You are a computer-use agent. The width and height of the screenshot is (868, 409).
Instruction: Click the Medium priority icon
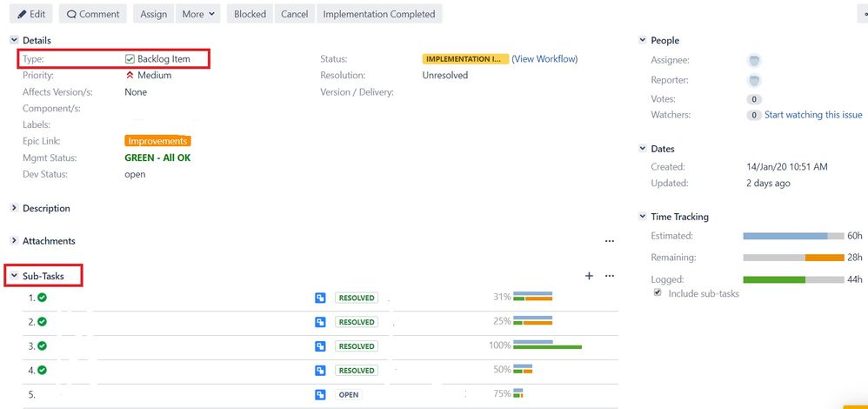[x=130, y=76]
